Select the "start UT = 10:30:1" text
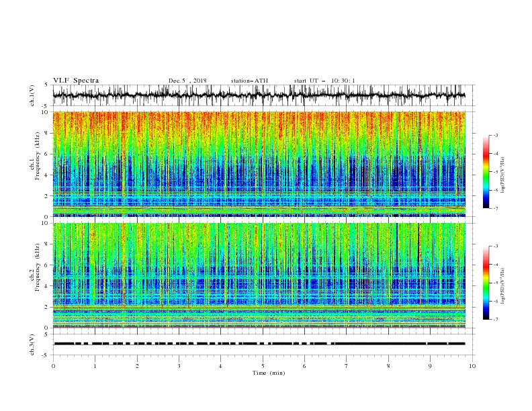Viewport: 532px width, 411px height. [x=324, y=81]
